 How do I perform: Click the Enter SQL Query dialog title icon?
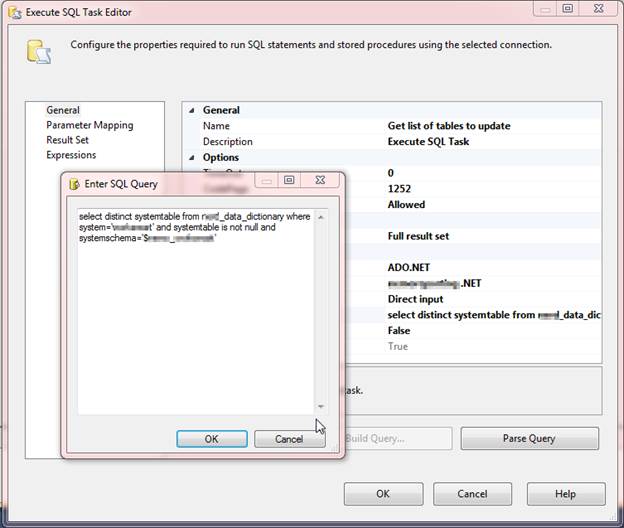pos(75,184)
